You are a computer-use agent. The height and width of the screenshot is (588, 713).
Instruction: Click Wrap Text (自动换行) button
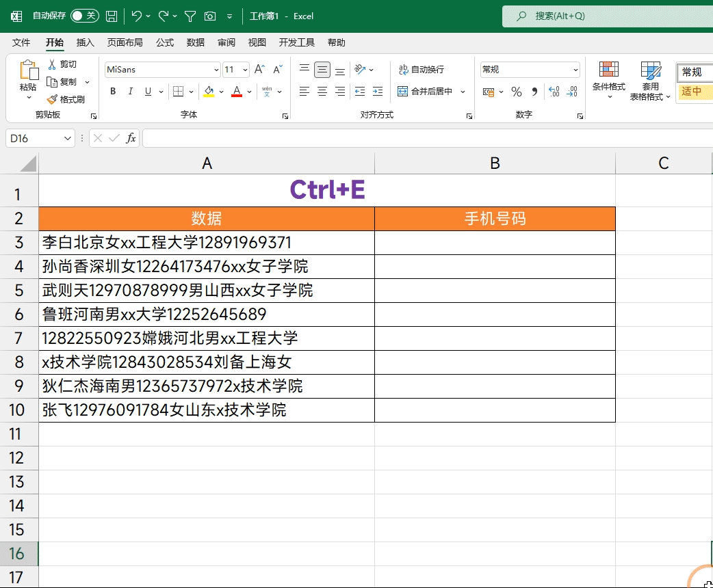coord(421,70)
